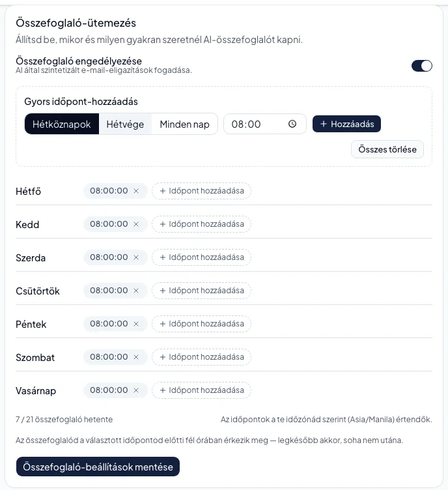Remove the 08:00:00 time from Csütörtök

(136, 291)
